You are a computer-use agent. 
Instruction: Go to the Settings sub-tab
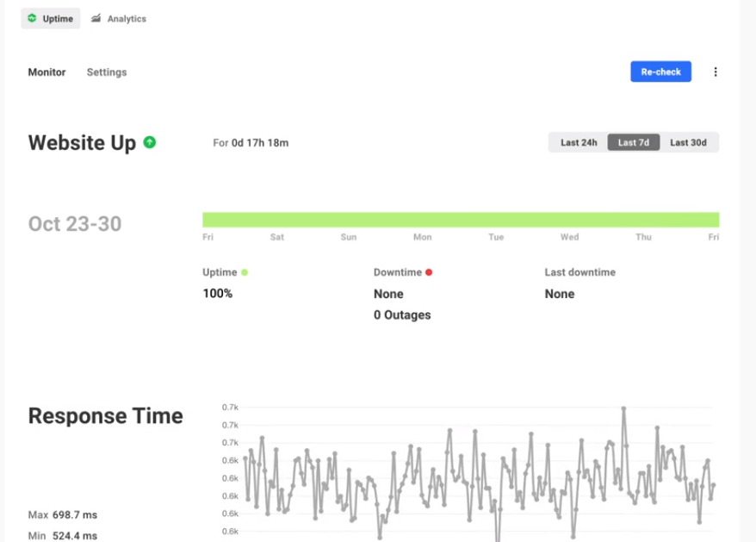coord(107,72)
